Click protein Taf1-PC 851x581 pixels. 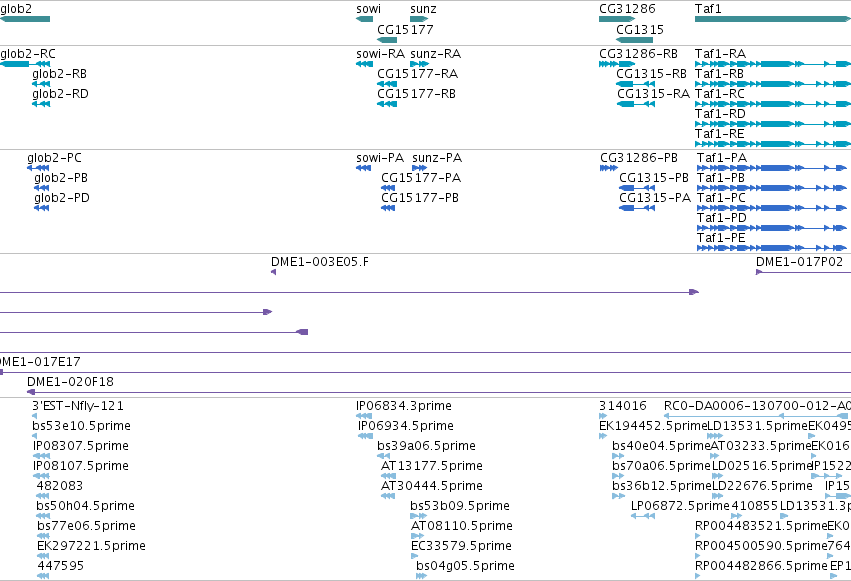click(772, 208)
